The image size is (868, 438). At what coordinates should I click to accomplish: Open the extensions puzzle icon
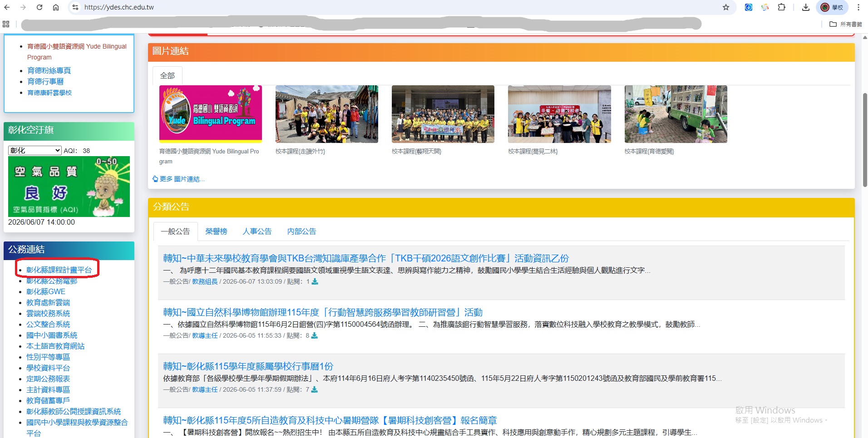[781, 7]
